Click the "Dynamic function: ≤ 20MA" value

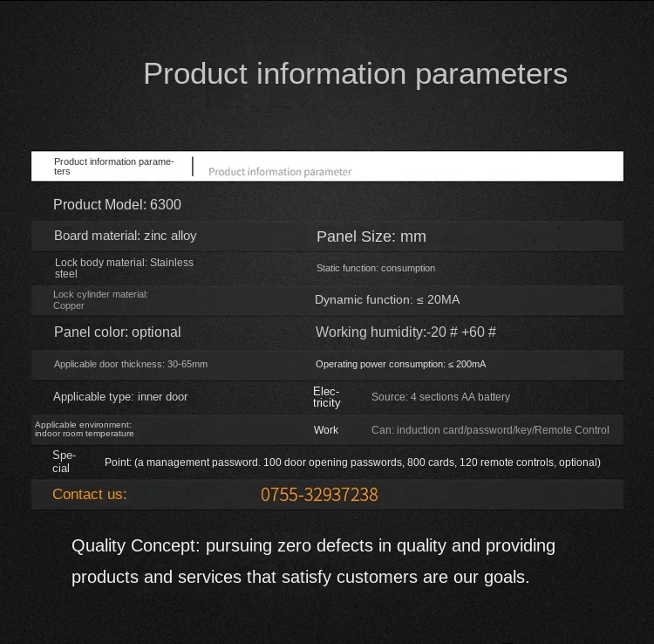[x=386, y=299]
